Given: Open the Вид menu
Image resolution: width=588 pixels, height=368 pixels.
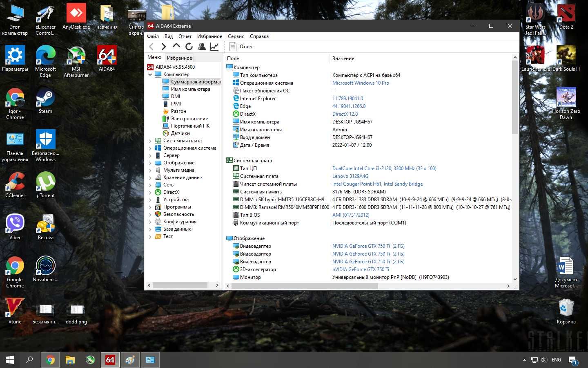Looking at the screenshot, I should 169,36.
